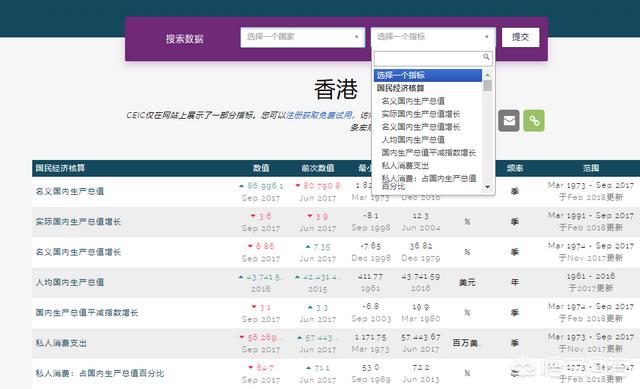640x389 pixels.
Task: Click the 数值 column header
Action: 261,168
